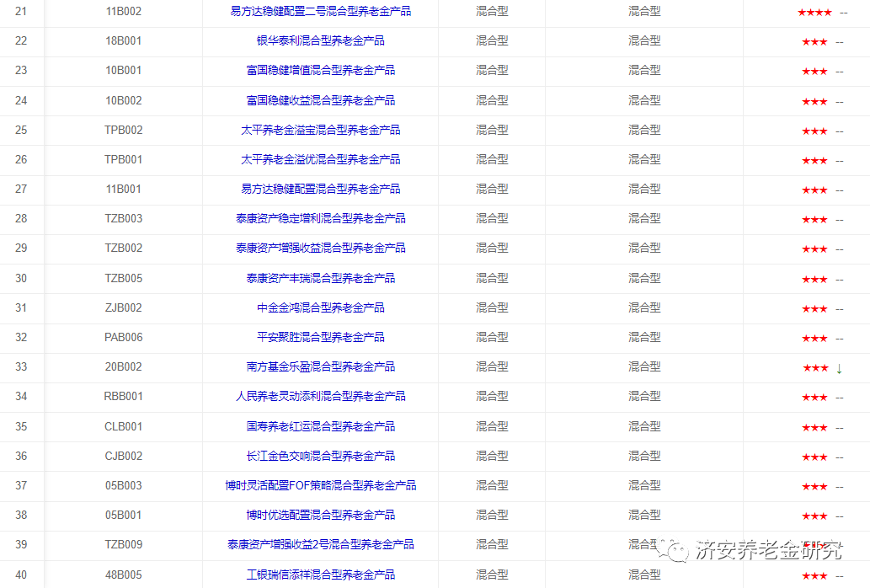Viewport: 870px width, 588px height.
Task: Click the three-star rating in row 22
Action: point(814,41)
